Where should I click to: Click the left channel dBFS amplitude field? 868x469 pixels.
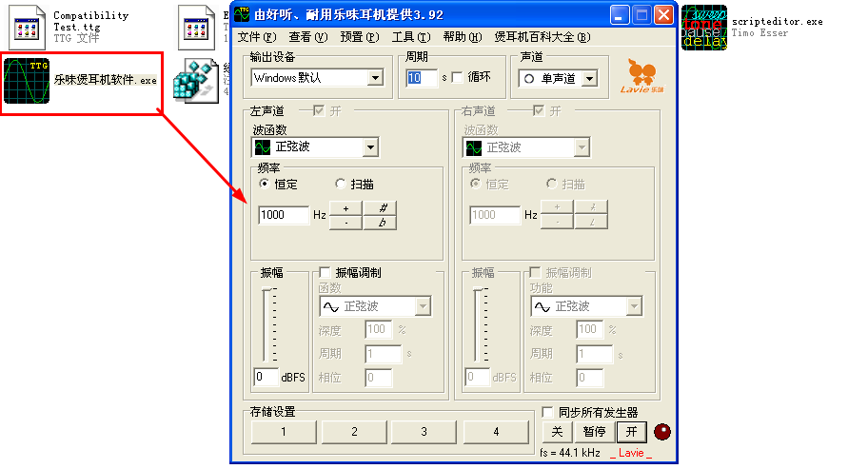pyautogui.click(x=266, y=377)
